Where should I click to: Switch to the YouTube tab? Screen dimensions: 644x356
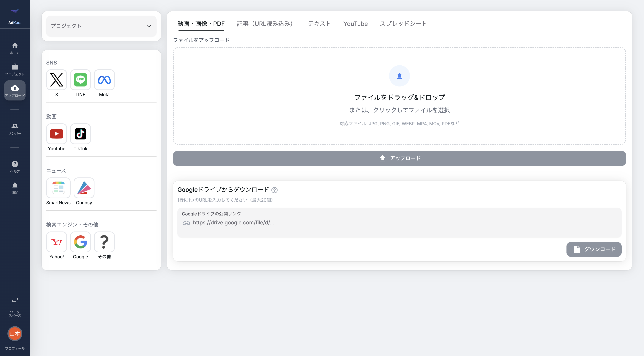(355, 24)
